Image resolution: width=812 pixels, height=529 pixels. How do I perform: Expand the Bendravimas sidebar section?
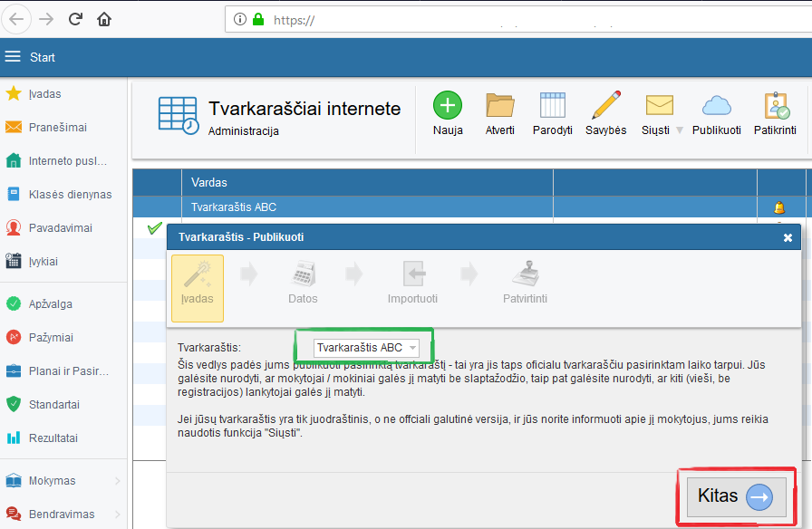click(117, 515)
